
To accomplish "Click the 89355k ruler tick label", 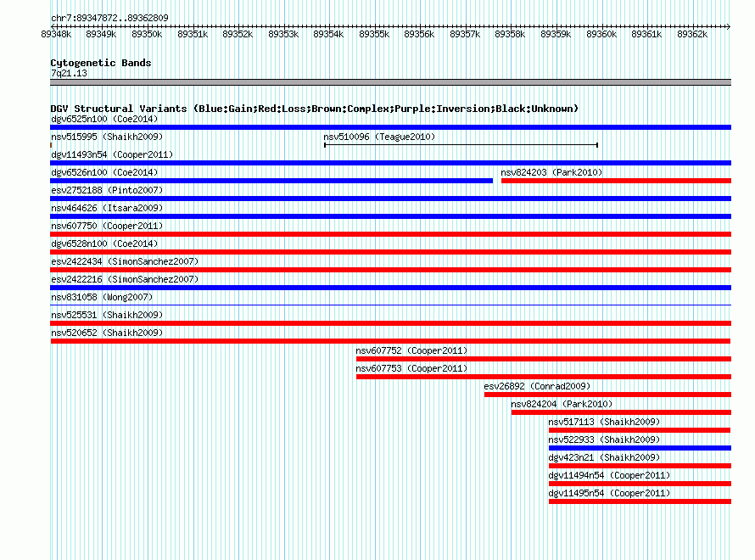I will [x=374, y=34].
